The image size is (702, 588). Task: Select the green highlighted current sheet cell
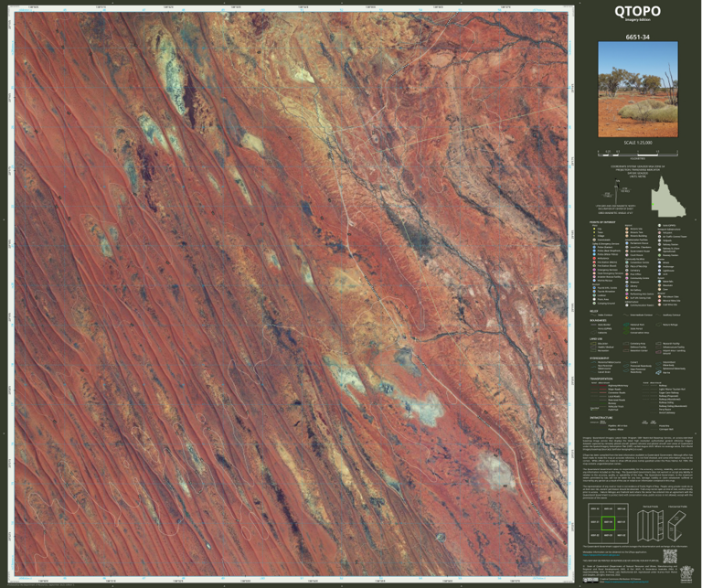(x=608, y=523)
